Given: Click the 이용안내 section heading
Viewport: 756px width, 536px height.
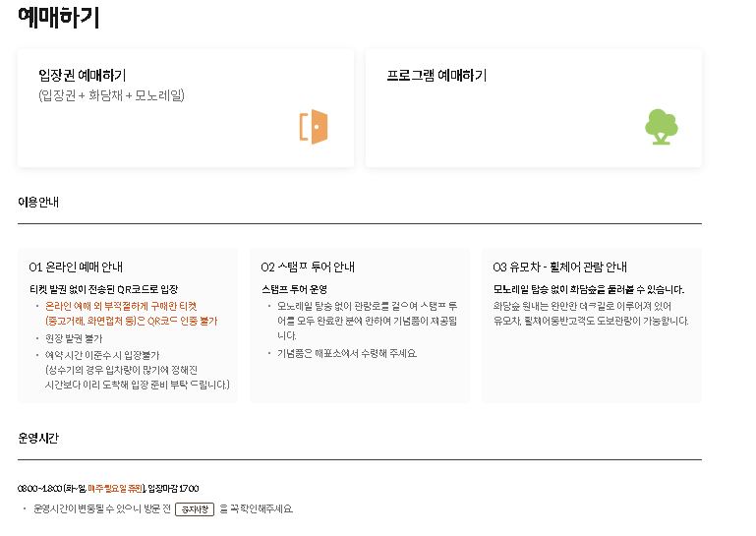Looking at the screenshot, I should tap(38, 202).
